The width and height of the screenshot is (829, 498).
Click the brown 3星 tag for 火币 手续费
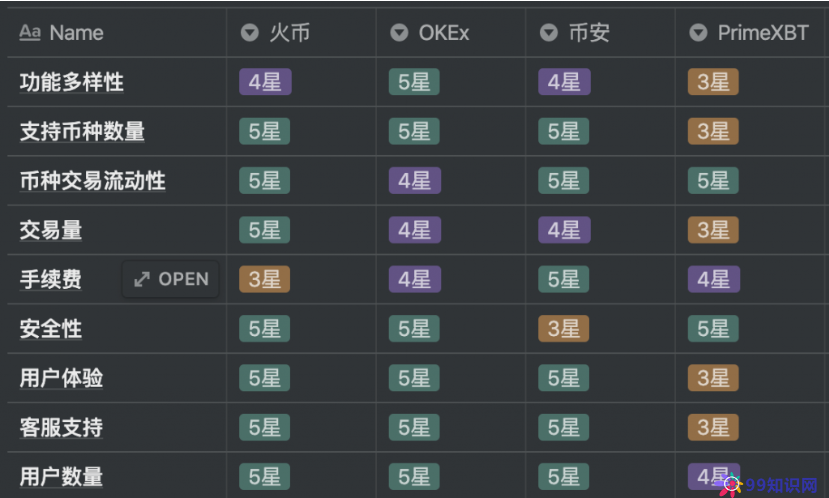coord(264,279)
